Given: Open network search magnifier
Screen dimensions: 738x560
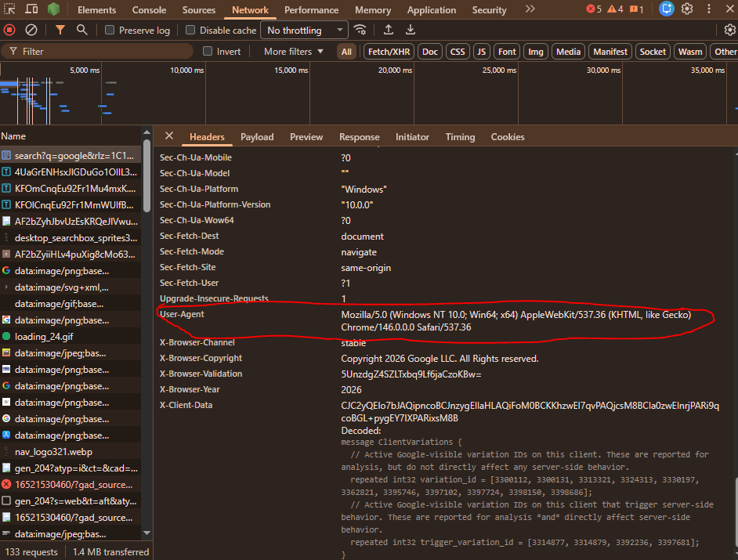Looking at the screenshot, I should (82, 30).
